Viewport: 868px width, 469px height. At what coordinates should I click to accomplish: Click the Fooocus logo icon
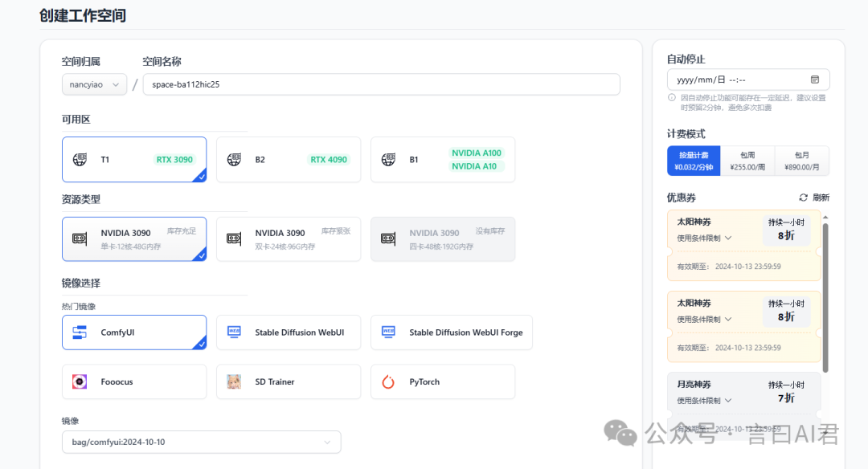coord(80,381)
